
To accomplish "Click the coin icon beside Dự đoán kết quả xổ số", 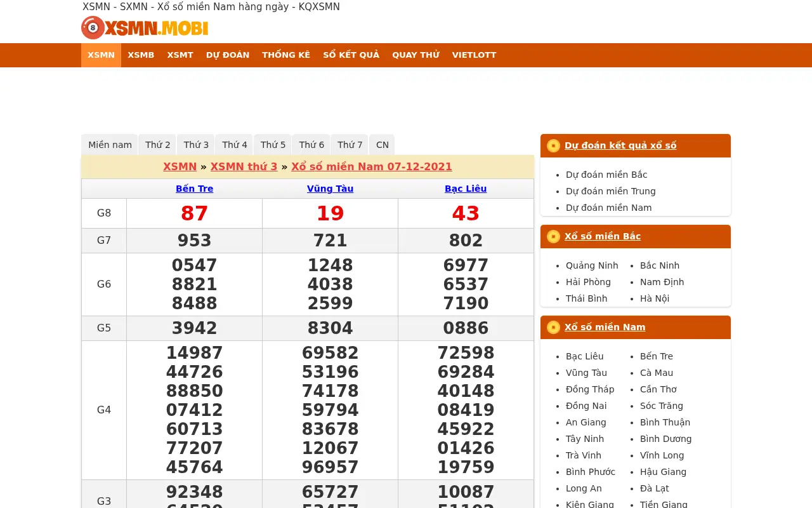I will coord(553,145).
